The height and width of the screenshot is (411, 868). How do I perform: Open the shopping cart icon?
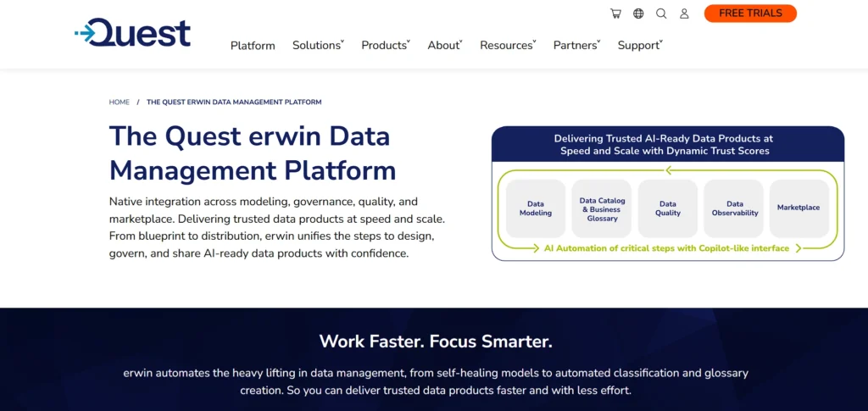(x=615, y=14)
